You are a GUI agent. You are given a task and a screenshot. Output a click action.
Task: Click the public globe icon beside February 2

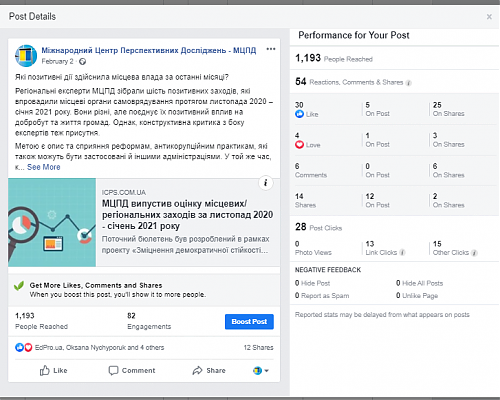[x=82, y=62]
